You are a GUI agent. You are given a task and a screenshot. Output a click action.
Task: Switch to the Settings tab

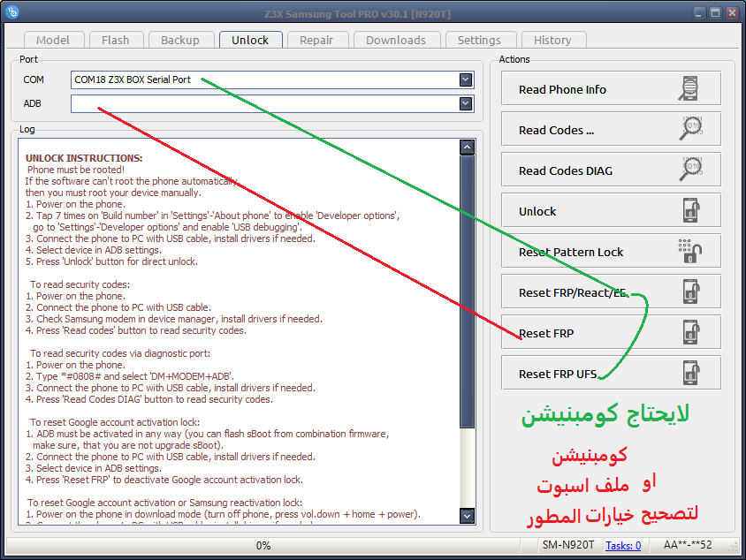(x=479, y=40)
